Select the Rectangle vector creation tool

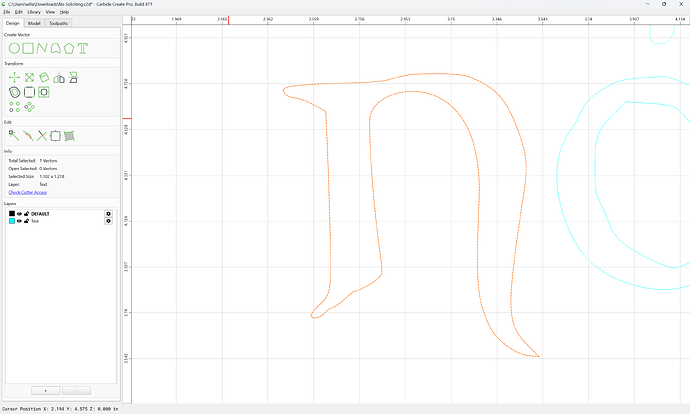click(x=28, y=48)
